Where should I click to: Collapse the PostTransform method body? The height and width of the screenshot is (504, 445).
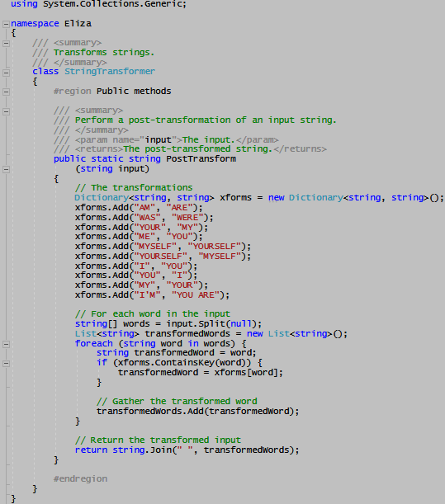point(6,169)
